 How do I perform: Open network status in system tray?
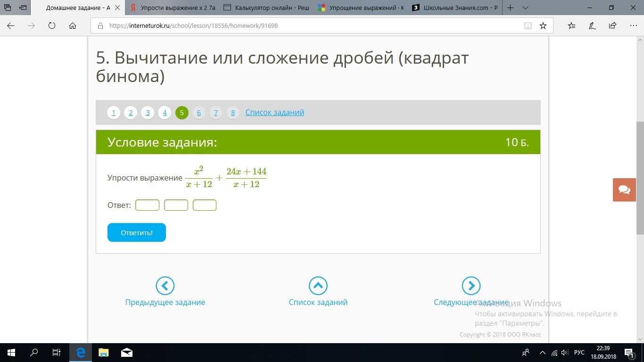coord(554,353)
